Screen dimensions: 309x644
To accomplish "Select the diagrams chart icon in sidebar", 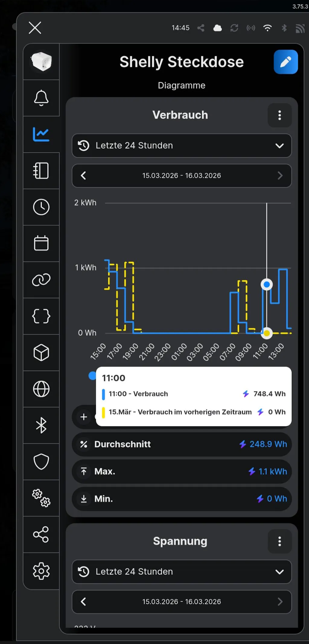I will point(41,134).
